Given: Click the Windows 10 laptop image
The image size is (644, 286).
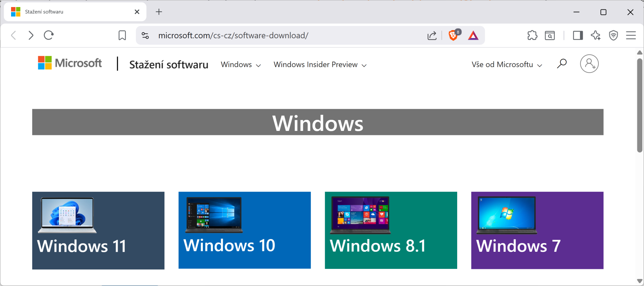Looking at the screenshot, I should coord(214,215).
